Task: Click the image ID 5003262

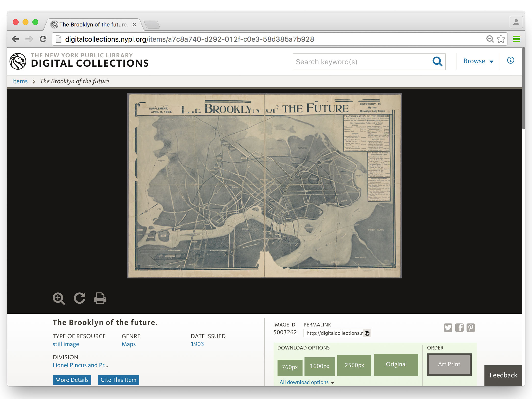Action: (285, 333)
